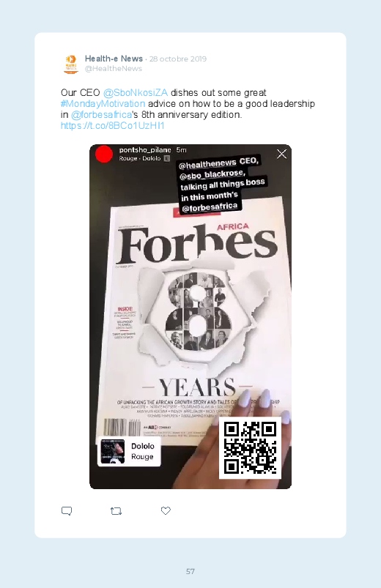This screenshot has width=381, height=588.
Task: Open the @SboNkosiZA mention link
Action: tap(136, 92)
